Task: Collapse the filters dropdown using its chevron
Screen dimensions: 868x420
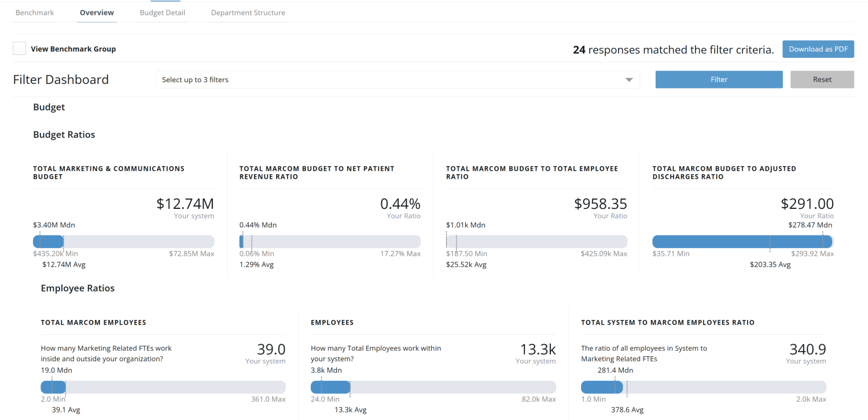Action: pos(629,79)
